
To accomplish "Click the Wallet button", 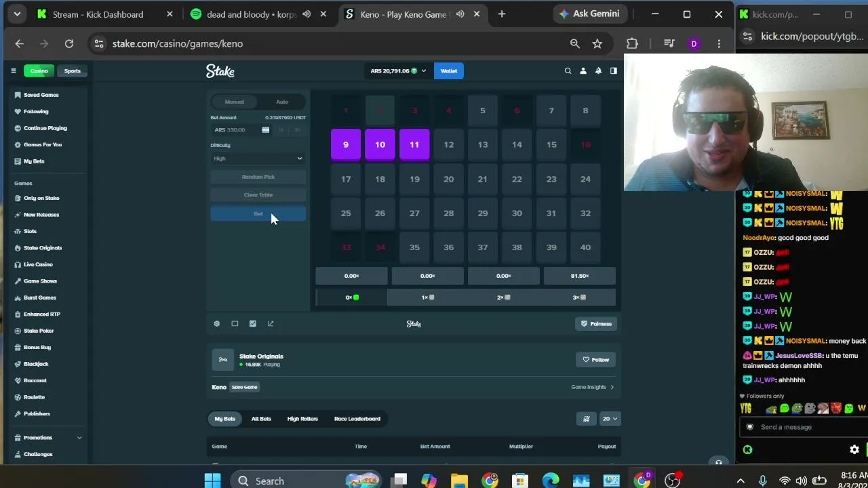I will tap(449, 70).
